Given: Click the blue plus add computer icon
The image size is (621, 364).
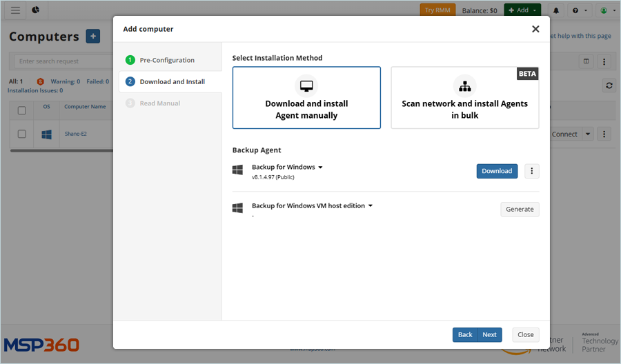Looking at the screenshot, I should click(93, 37).
